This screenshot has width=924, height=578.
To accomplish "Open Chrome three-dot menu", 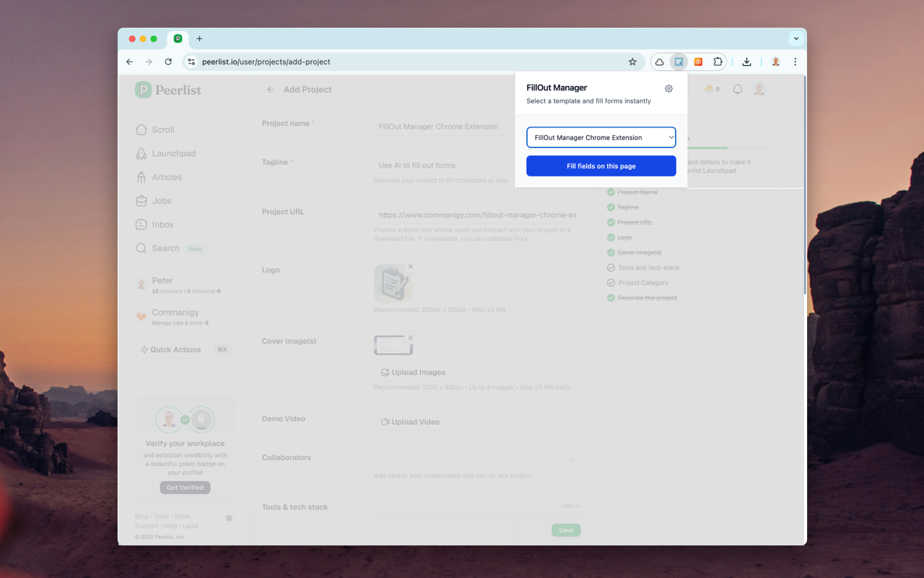I will coord(795,62).
